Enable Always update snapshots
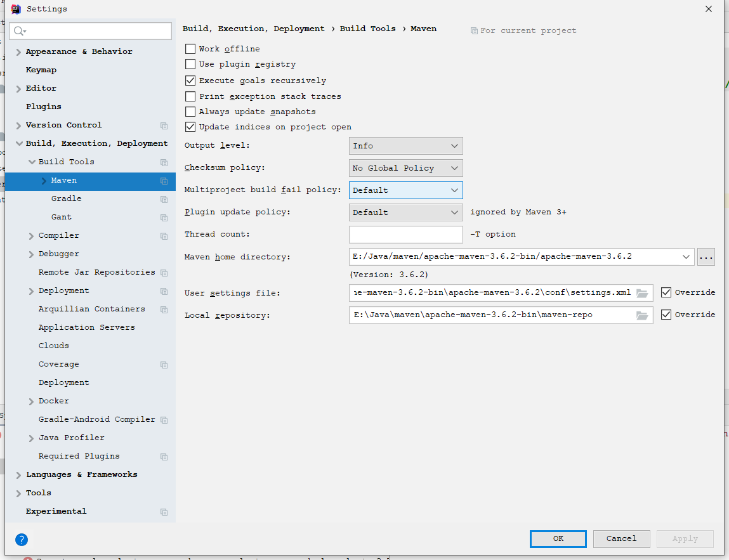729x560 pixels. [190, 112]
